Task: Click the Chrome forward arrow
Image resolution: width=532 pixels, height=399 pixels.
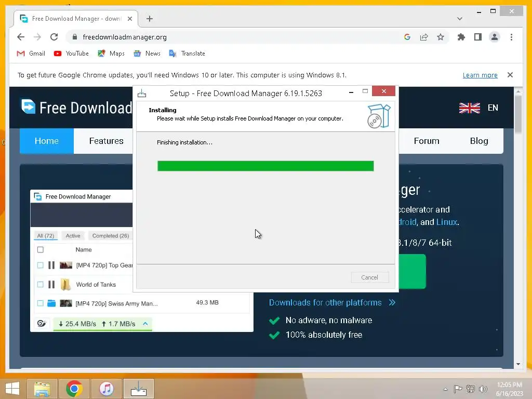Action: point(37,37)
